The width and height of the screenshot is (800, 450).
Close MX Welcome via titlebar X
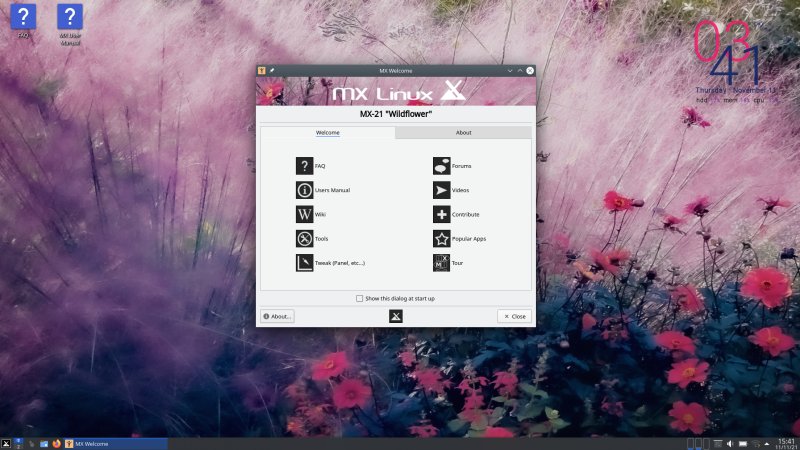coord(530,70)
